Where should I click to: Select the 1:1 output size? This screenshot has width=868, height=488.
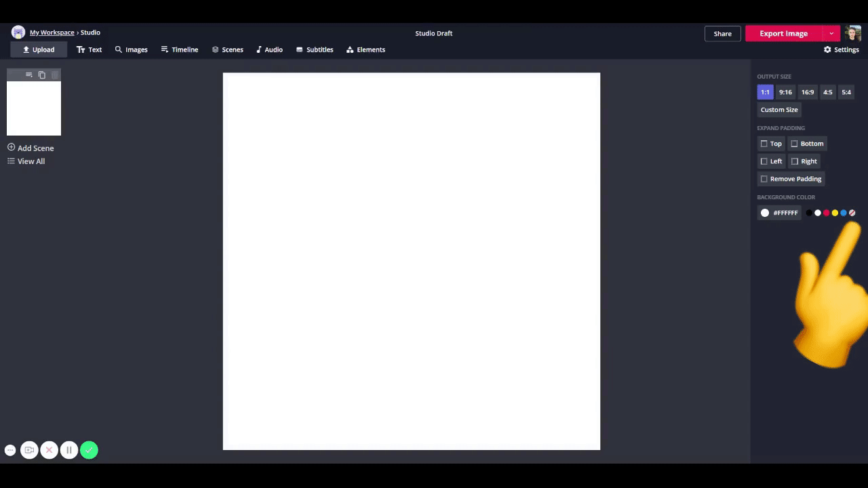(x=765, y=92)
